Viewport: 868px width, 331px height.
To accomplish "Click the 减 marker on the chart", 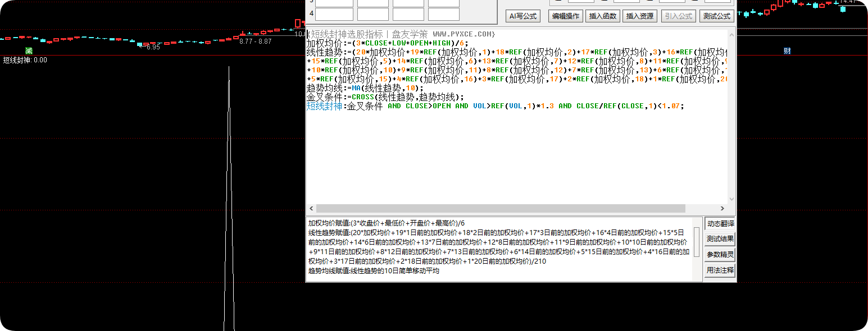I will coord(29,51).
